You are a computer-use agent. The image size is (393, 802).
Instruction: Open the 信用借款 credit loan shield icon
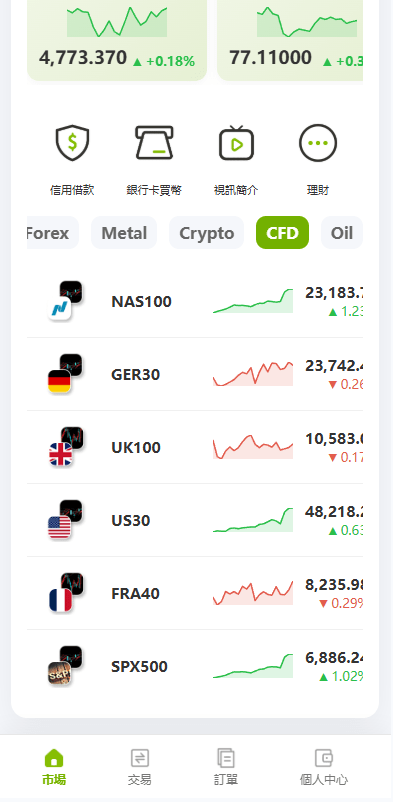pos(72,144)
